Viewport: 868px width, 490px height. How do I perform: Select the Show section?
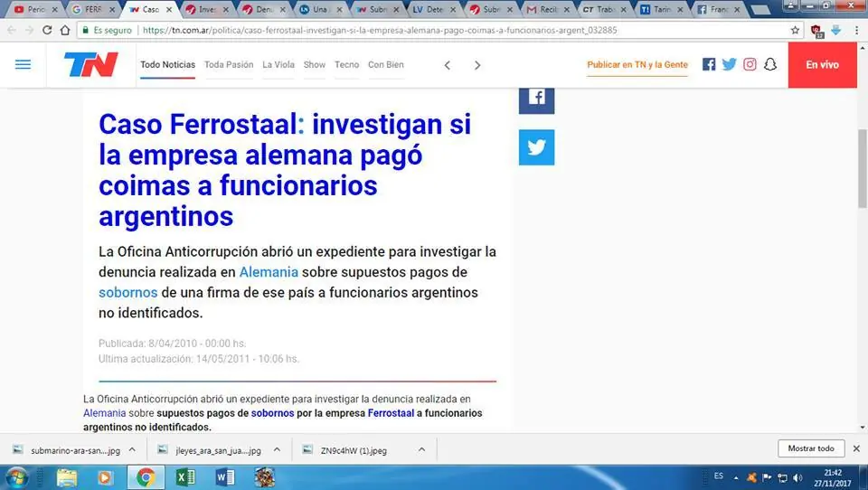pyautogui.click(x=315, y=65)
